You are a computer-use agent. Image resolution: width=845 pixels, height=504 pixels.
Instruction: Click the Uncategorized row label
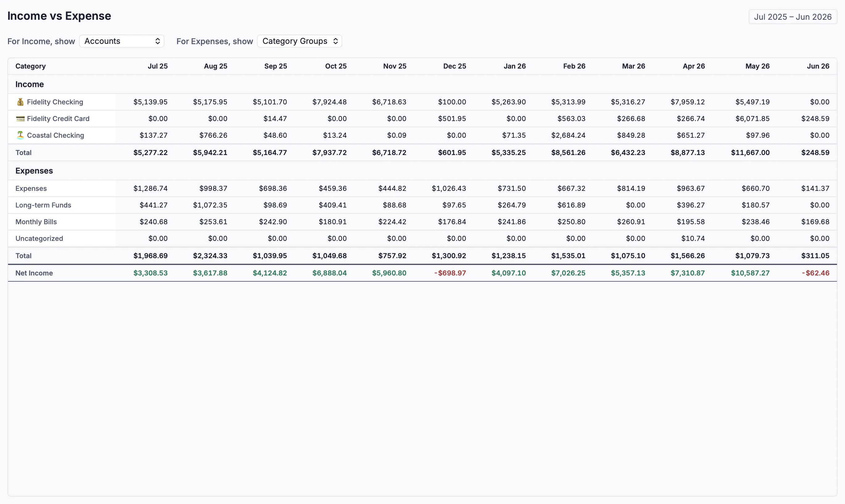tap(39, 238)
